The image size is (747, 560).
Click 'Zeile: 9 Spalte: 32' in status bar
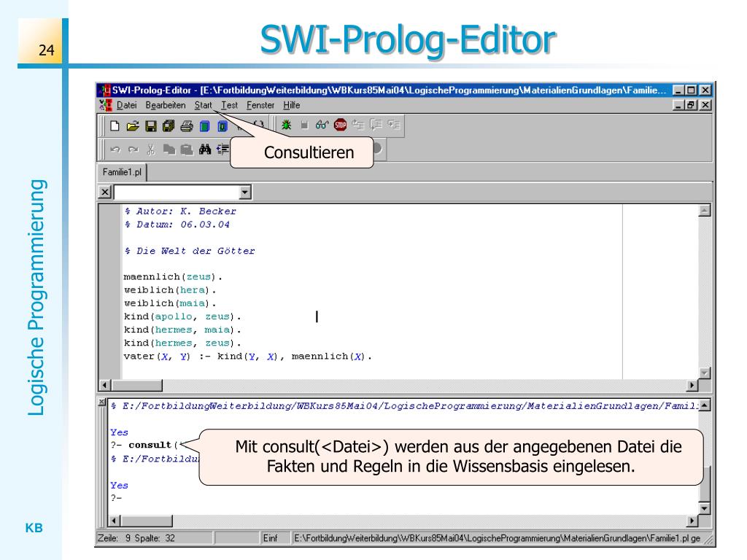click(x=136, y=538)
